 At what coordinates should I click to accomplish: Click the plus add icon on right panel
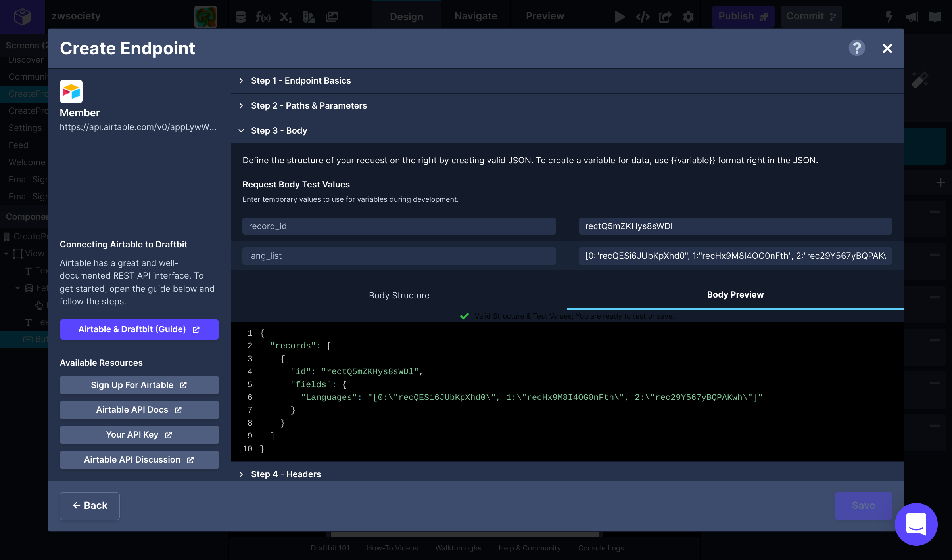[x=940, y=183]
